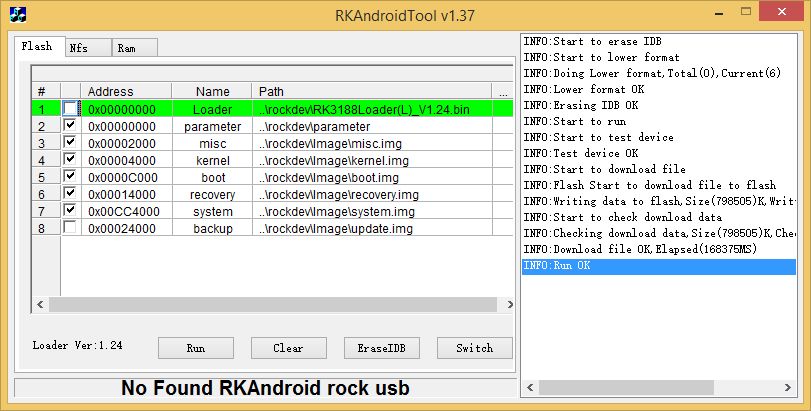Uncheck the kernel row checkbox
Viewport: 811px width, 411px height.
click(70, 159)
